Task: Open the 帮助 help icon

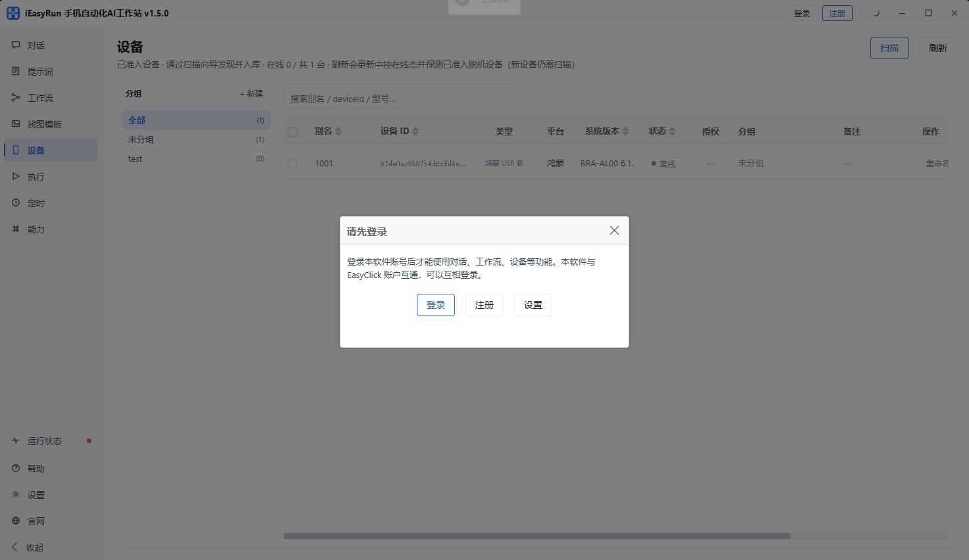Action: coord(16,468)
